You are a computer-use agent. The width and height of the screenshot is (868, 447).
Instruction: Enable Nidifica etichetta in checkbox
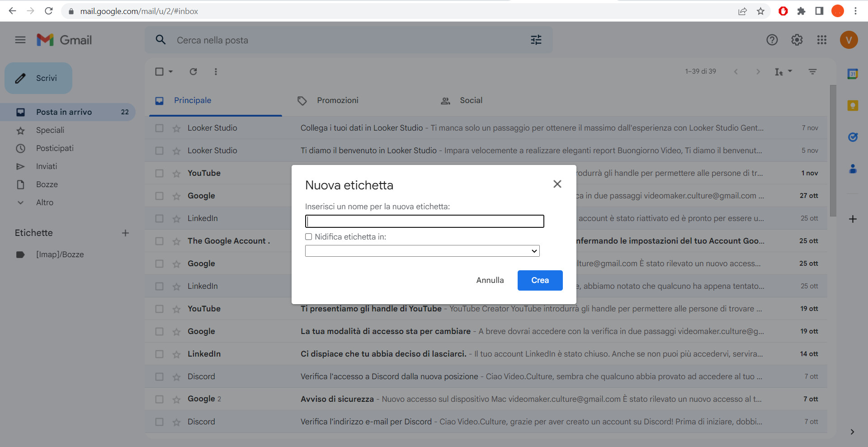[x=309, y=236]
